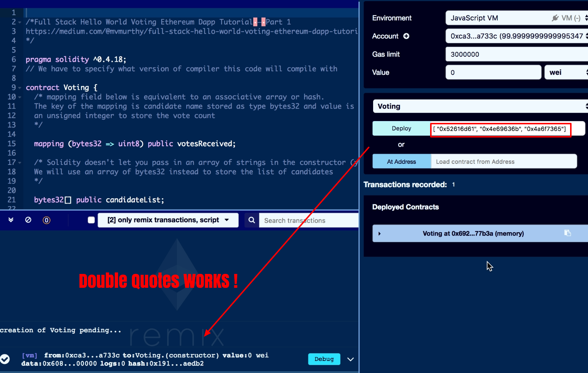588x373 pixels.
Task: Click the VM plug icon beside Environment
Action: [x=555, y=18]
